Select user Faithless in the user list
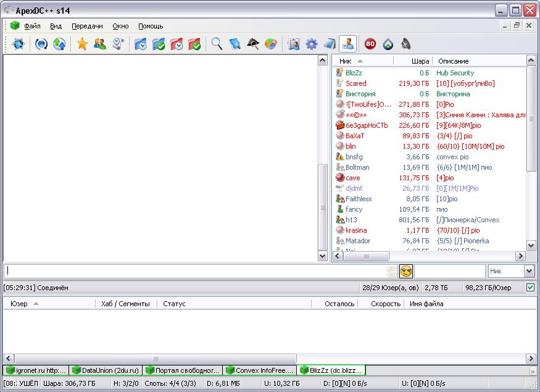The image size is (540, 392). [359, 199]
